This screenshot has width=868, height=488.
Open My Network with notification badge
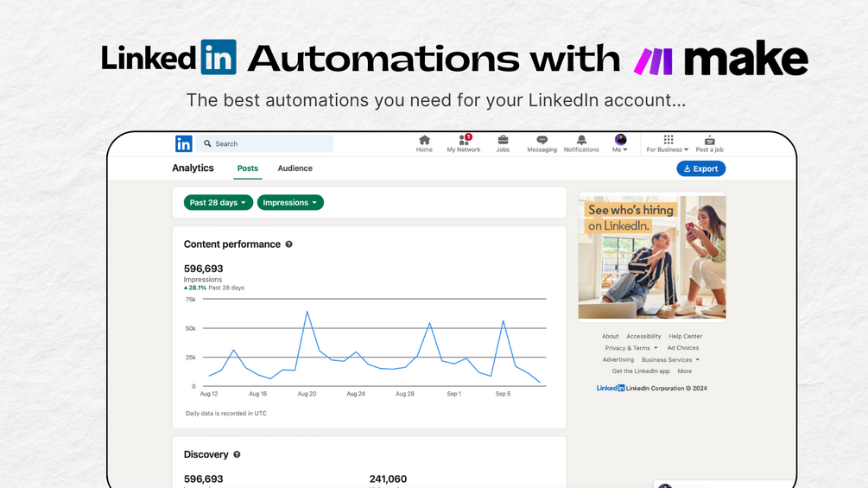464,140
